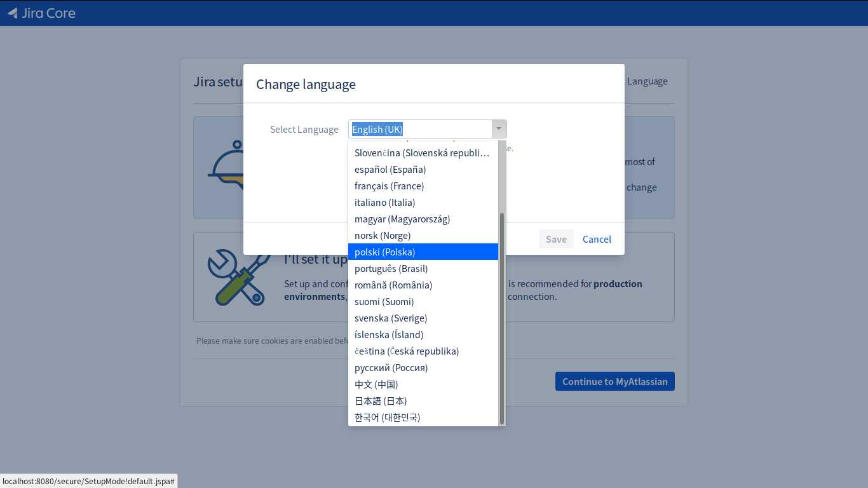Select Slovenčina (Slovenská republika) from the list
The image size is (868, 488).
pos(423,152)
